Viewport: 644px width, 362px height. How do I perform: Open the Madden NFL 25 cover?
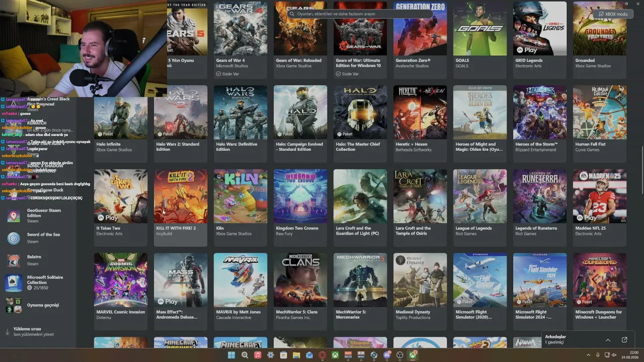[x=600, y=196]
